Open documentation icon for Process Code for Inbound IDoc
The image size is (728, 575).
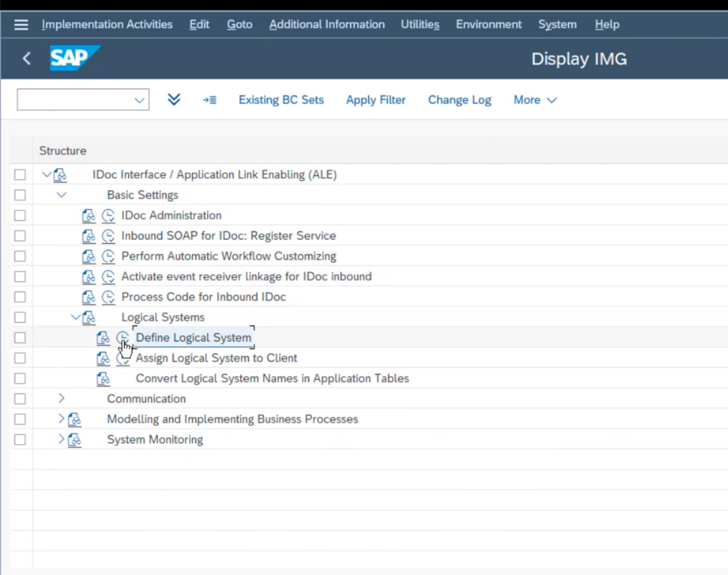(x=89, y=297)
